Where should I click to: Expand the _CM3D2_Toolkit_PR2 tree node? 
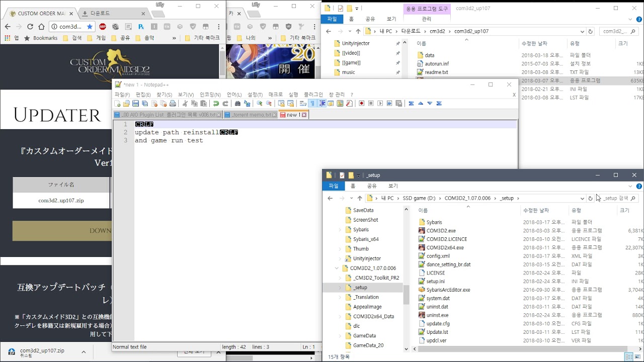[x=340, y=278]
